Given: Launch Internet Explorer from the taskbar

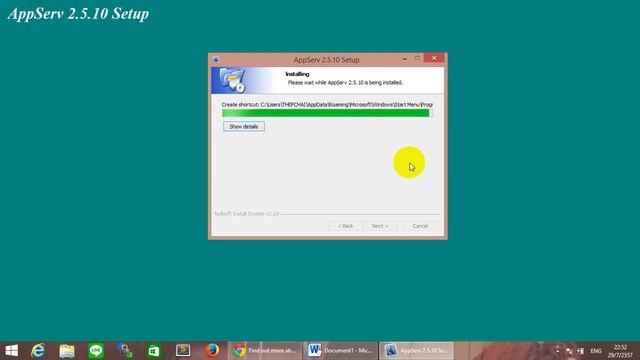Looking at the screenshot, I should 38,351.
